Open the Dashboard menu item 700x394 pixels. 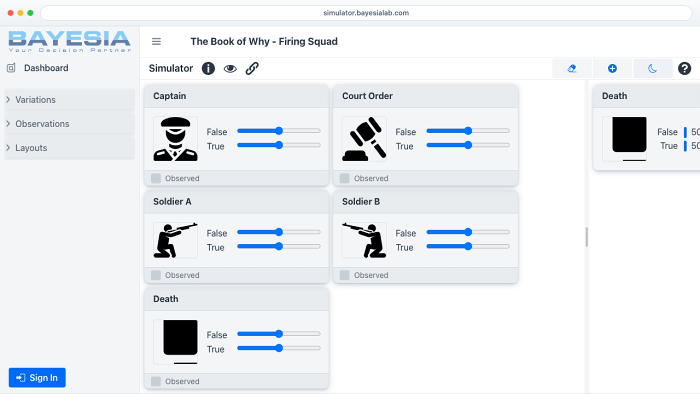46,68
